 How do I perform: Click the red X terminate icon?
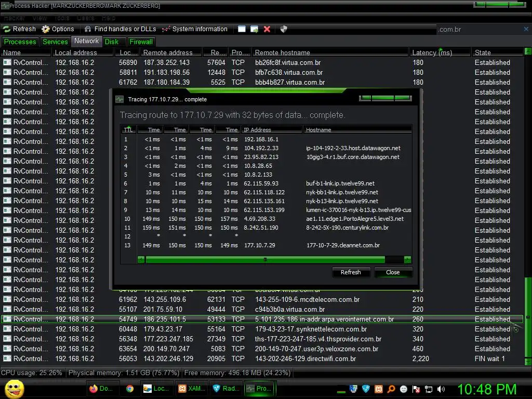[x=267, y=29]
